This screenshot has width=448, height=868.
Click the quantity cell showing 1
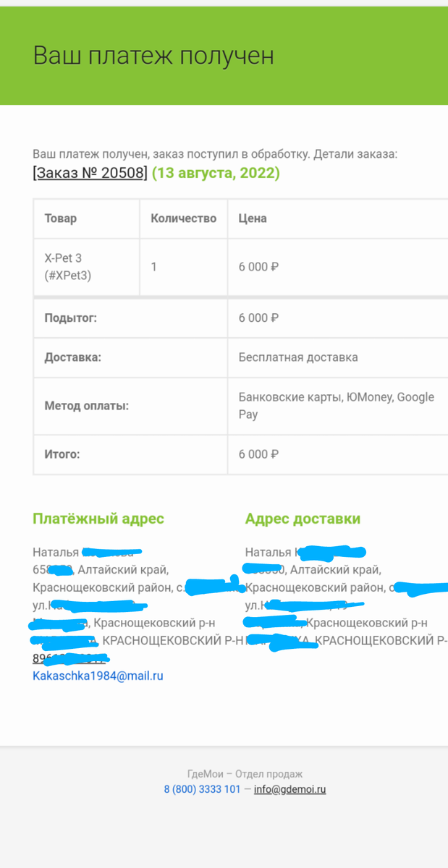pyautogui.click(x=153, y=267)
